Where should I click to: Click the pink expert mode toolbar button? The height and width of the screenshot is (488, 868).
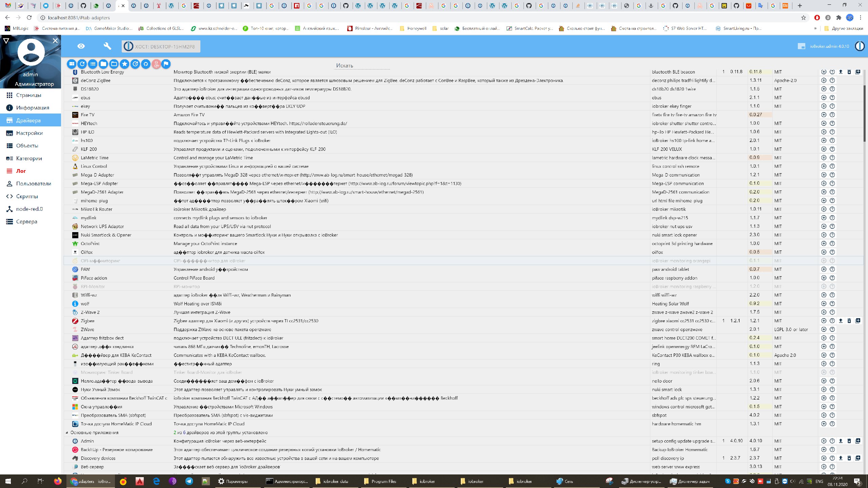[156, 64]
